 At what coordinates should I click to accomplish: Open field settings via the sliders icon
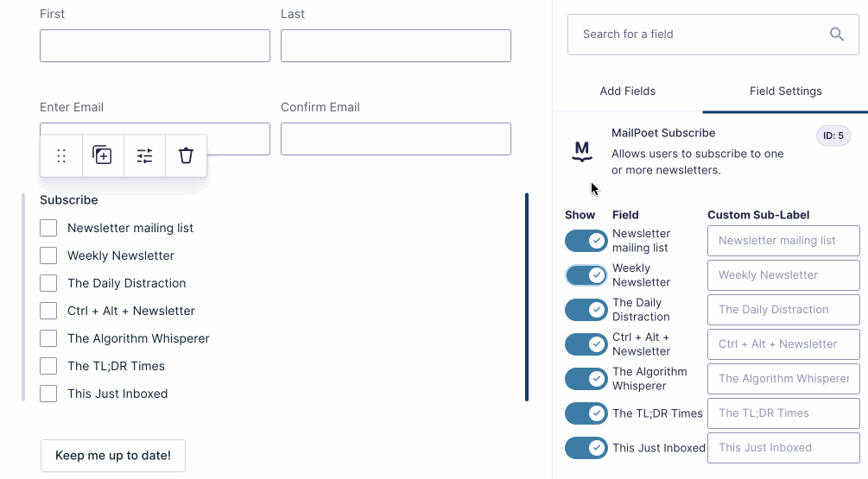pos(144,156)
